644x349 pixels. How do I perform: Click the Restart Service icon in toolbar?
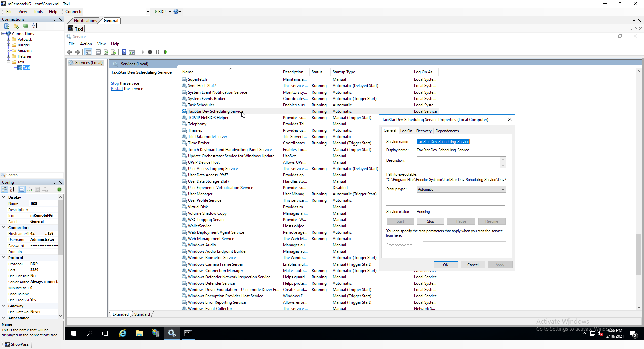pos(165,52)
